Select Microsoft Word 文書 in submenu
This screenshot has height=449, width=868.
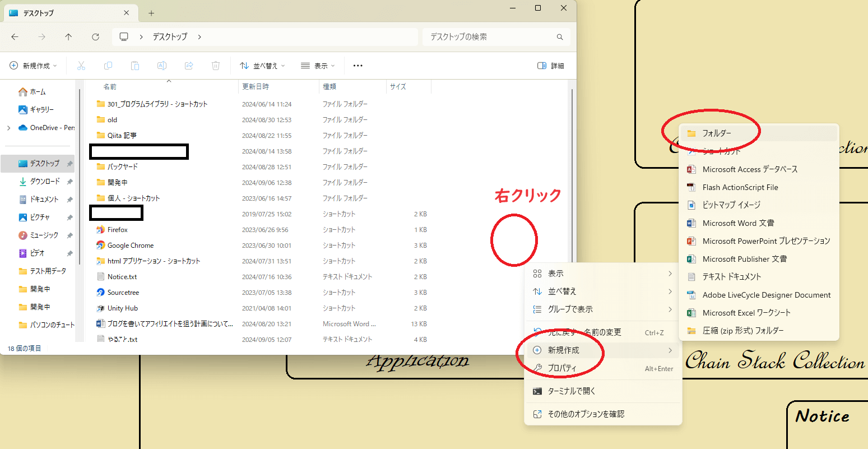pyautogui.click(x=759, y=223)
